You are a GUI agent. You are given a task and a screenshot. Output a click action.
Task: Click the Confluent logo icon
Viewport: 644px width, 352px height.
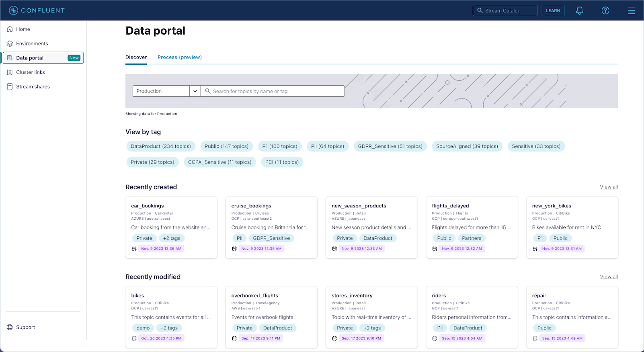pyautogui.click(x=13, y=10)
